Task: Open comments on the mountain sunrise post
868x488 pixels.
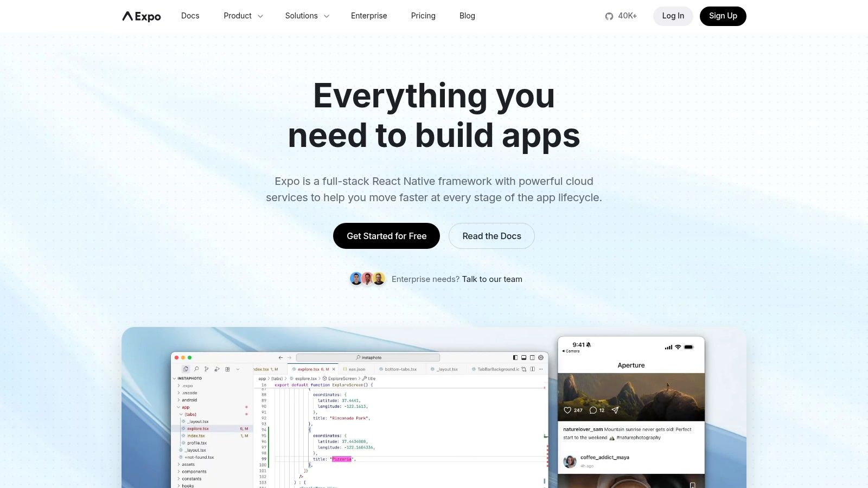Action: (594, 410)
